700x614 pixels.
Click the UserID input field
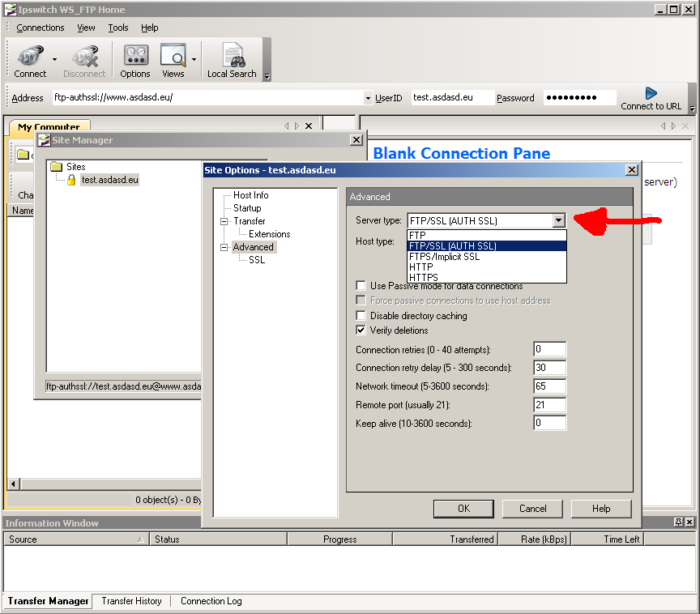tap(452, 98)
